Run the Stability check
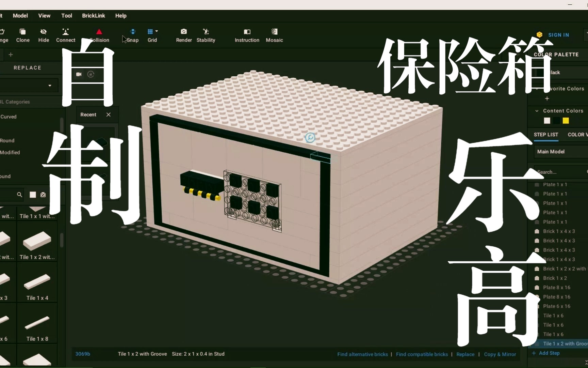The width and height of the screenshot is (588, 368). click(x=206, y=35)
